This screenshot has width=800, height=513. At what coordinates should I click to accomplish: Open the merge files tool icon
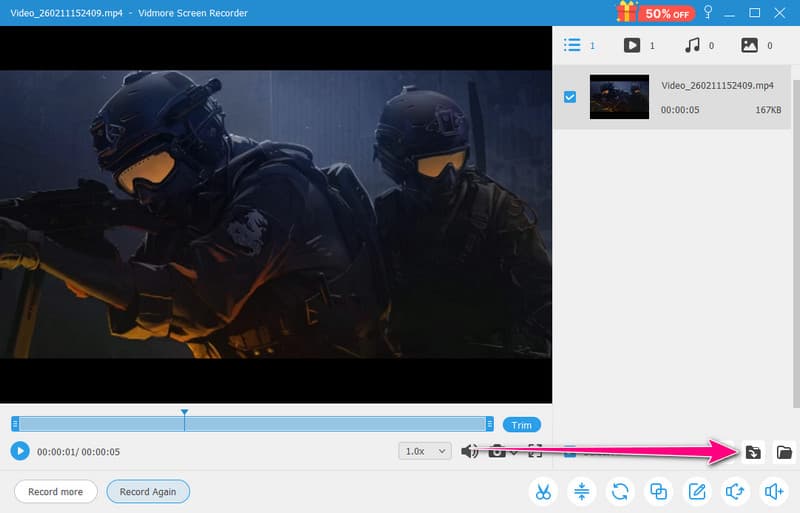(658, 491)
